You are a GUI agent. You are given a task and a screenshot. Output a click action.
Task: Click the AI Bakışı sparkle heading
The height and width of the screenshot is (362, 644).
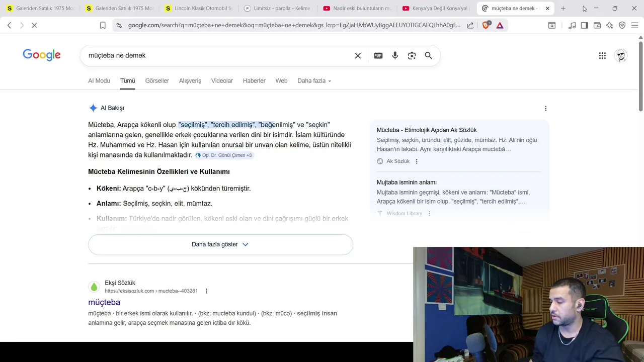tap(106, 108)
